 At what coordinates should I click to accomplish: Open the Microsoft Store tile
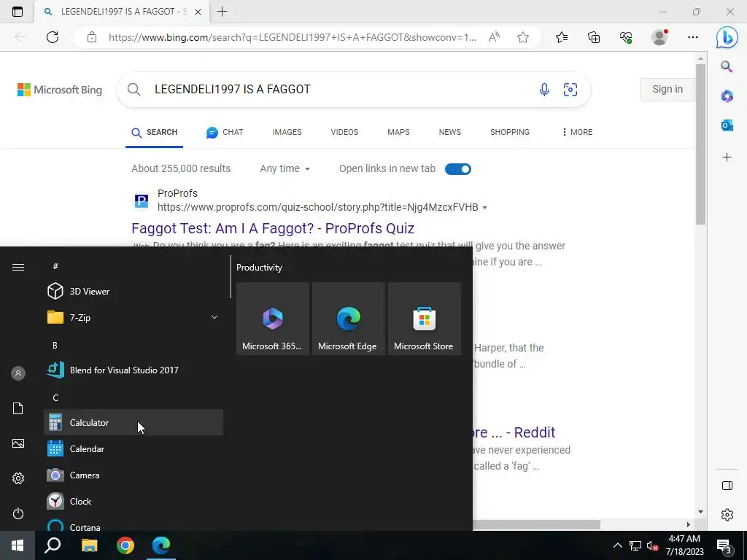coord(425,319)
